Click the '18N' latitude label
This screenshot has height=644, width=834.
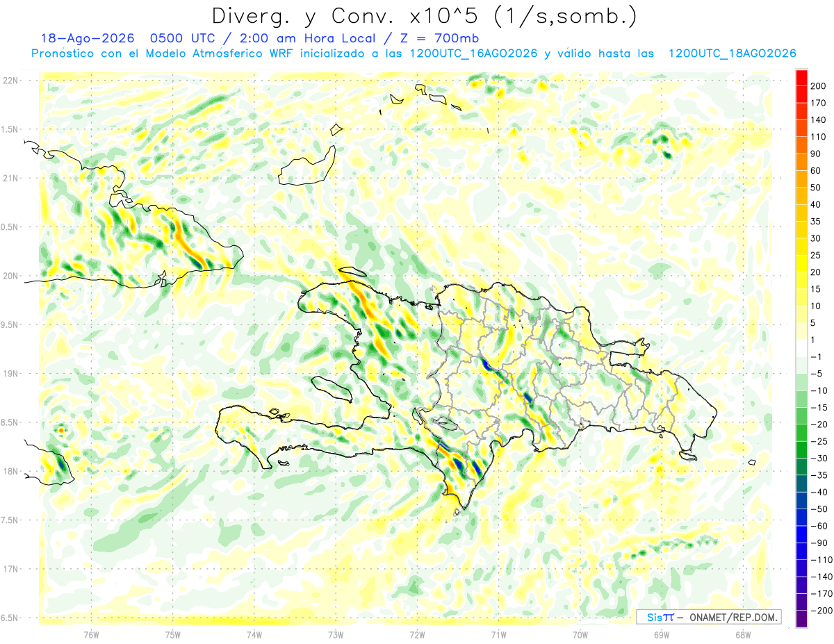pyautogui.click(x=10, y=471)
